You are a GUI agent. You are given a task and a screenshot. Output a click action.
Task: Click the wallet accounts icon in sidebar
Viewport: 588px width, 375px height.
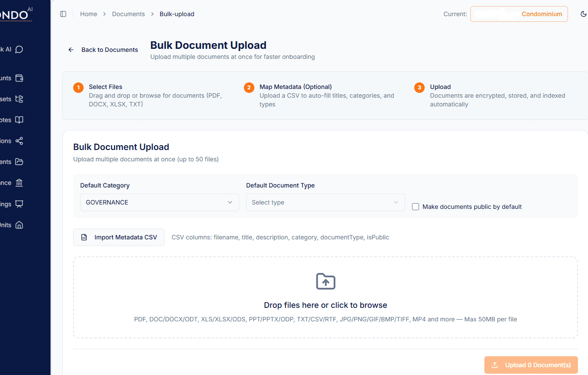[x=19, y=78]
